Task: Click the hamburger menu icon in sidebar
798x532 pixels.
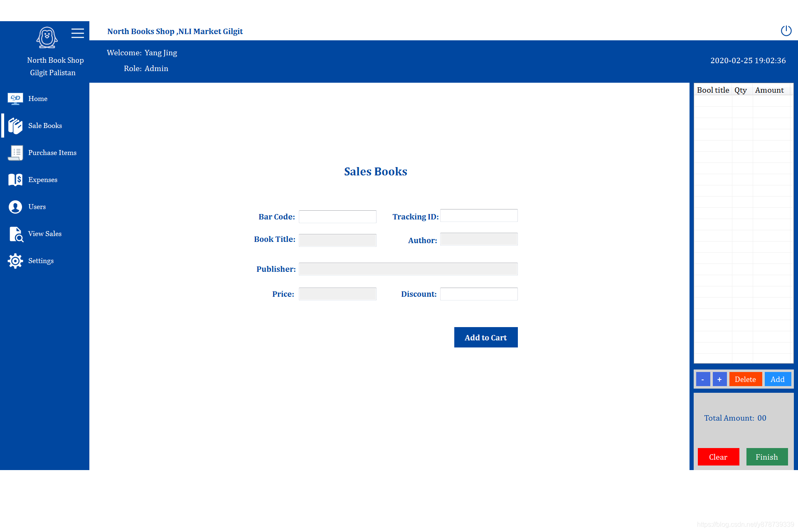Action: pos(78,33)
